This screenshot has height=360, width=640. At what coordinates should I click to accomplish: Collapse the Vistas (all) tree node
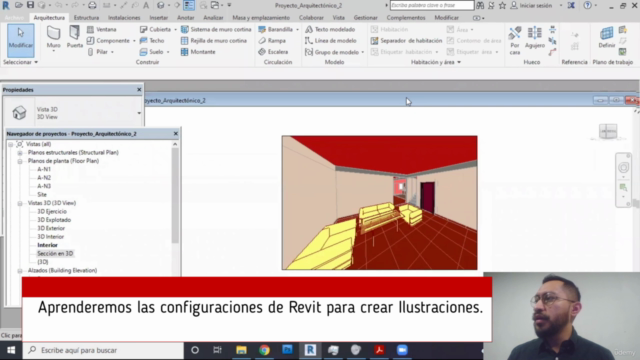tap(11, 144)
